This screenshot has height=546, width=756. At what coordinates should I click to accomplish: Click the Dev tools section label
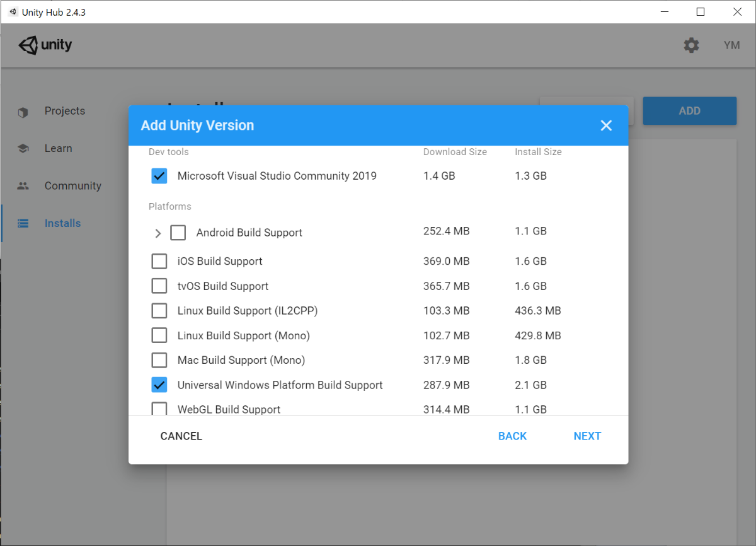[169, 152]
